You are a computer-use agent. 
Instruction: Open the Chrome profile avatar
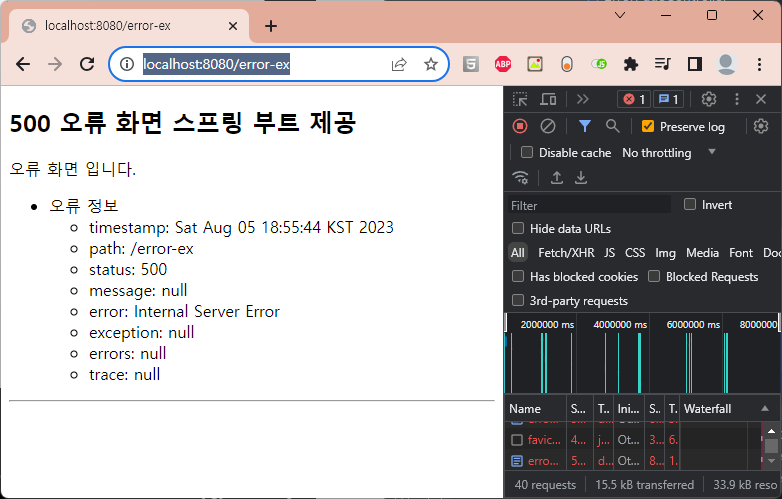click(x=727, y=64)
